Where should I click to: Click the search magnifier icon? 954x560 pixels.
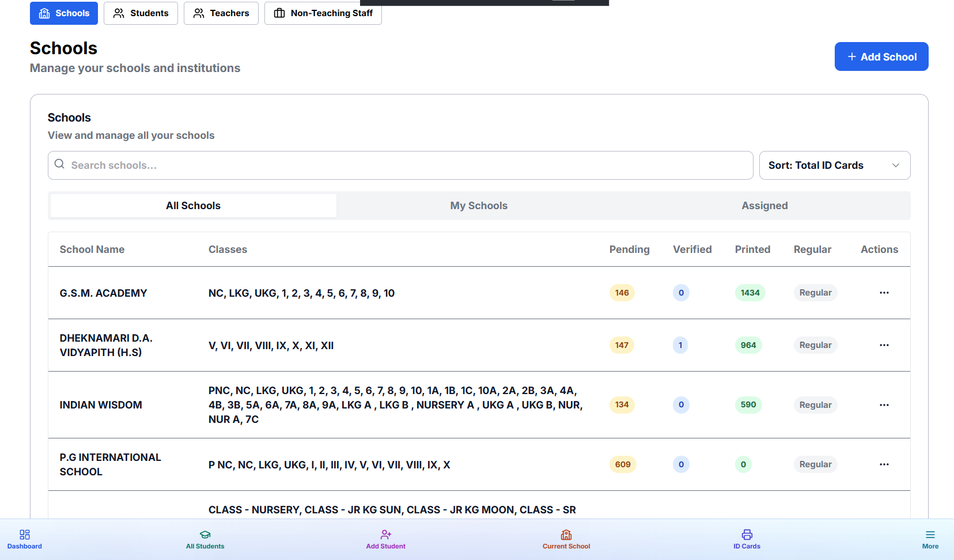(59, 164)
